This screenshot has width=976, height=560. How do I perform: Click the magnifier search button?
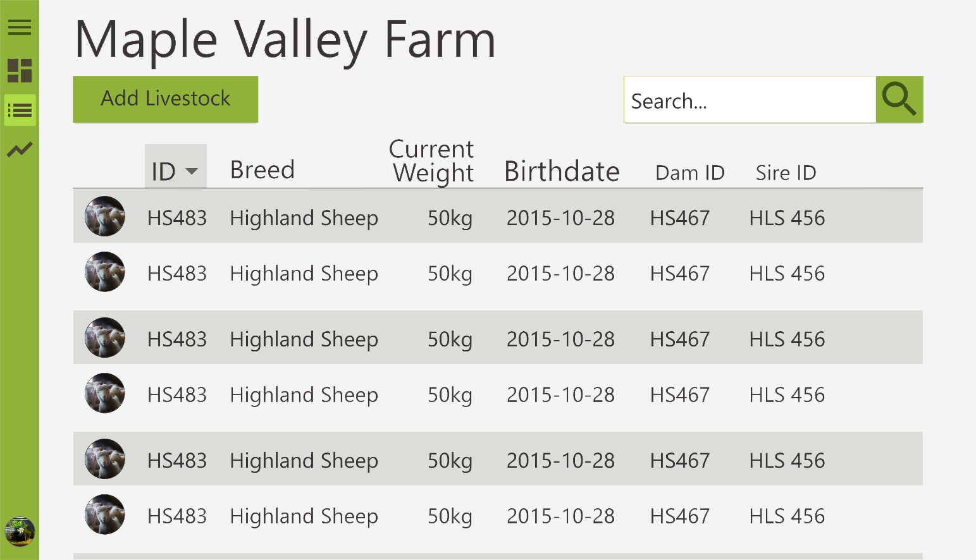tap(899, 100)
